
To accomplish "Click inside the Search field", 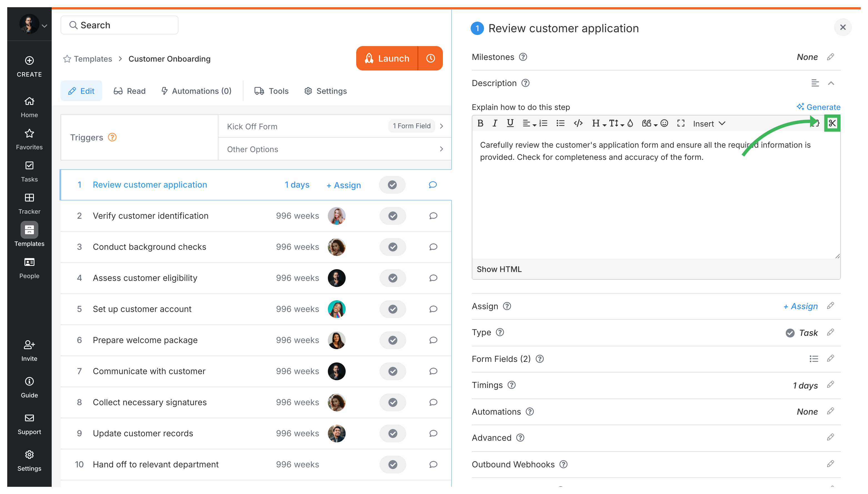I will pyautogui.click(x=119, y=25).
